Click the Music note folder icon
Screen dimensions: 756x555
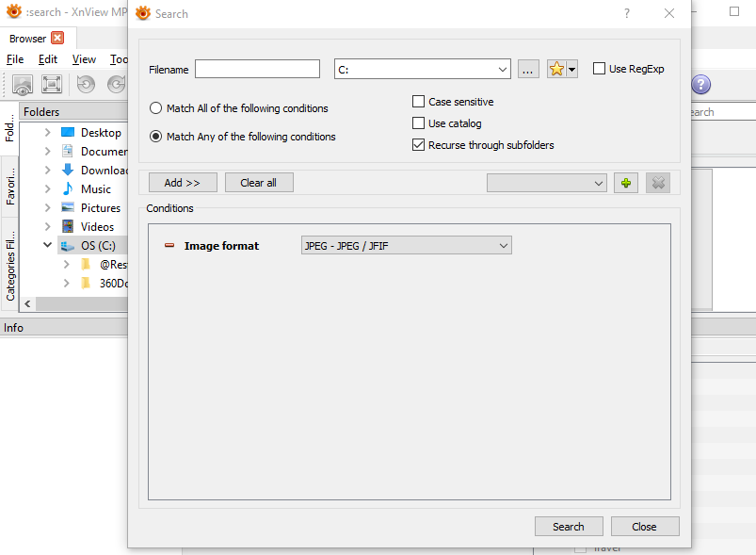tap(68, 188)
